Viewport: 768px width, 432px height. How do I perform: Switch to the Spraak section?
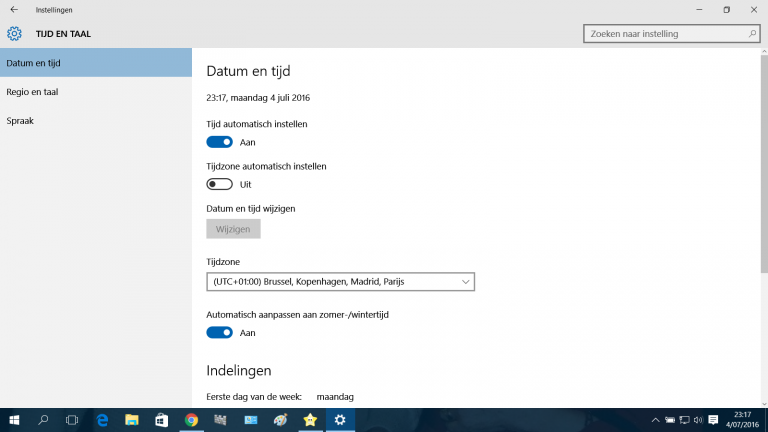click(22, 120)
